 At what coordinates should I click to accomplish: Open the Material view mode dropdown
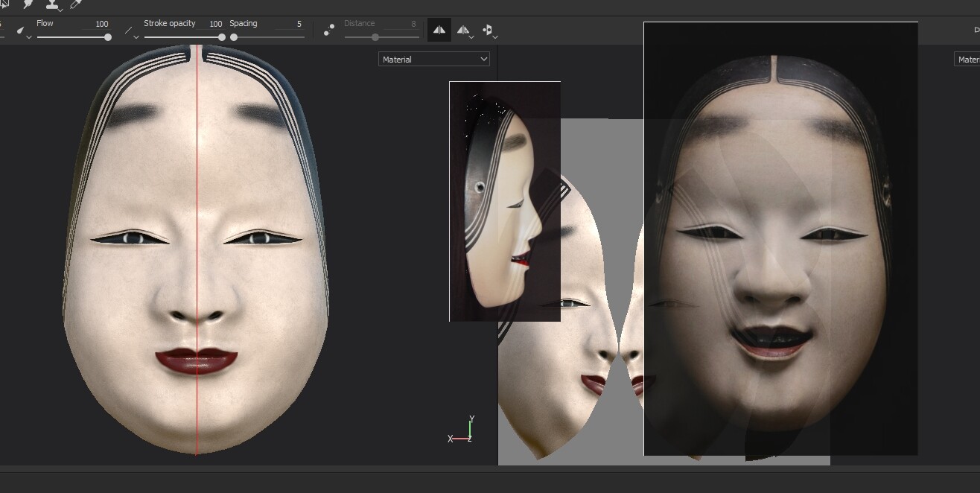(434, 59)
